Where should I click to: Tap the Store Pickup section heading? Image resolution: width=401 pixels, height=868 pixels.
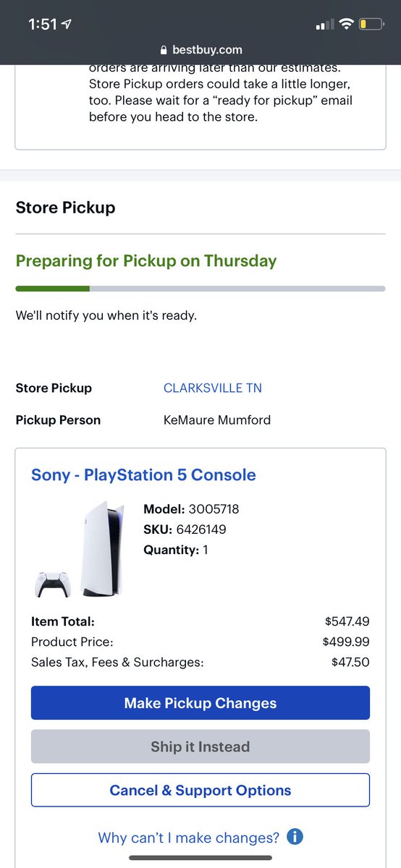click(x=65, y=208)
